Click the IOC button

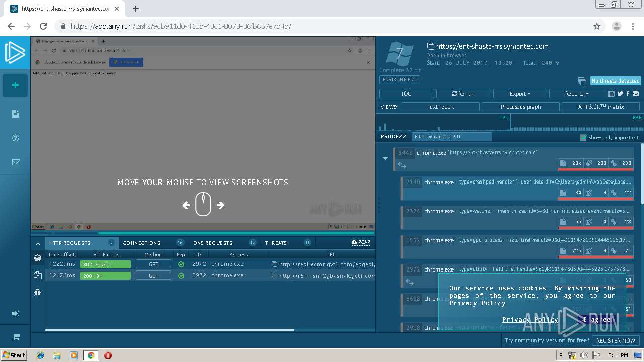(407, 94)
